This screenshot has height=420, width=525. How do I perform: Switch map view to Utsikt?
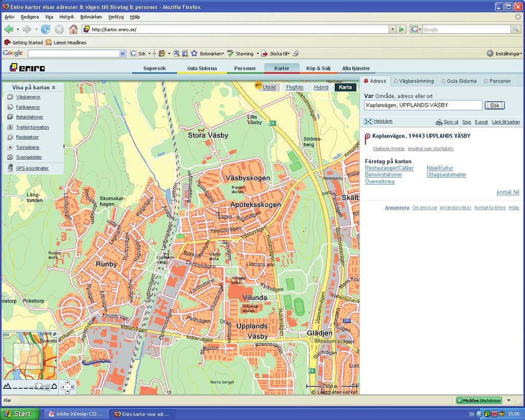tap(269, 87)
